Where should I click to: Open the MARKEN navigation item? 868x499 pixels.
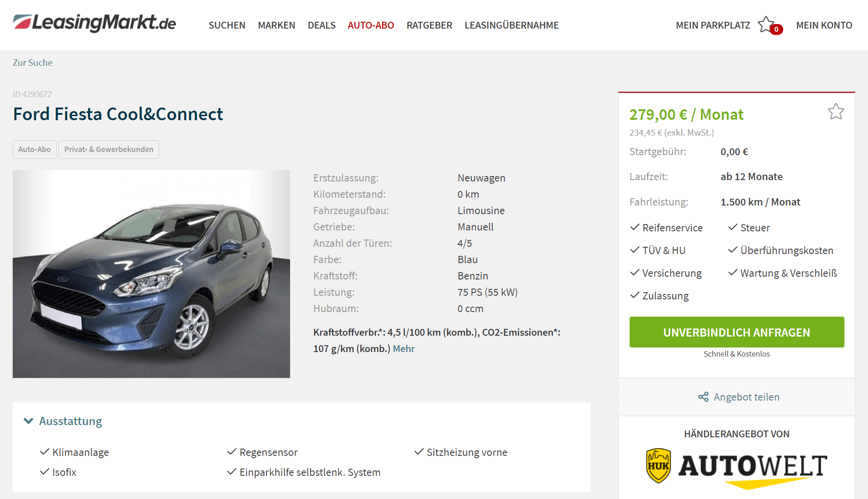276,25
